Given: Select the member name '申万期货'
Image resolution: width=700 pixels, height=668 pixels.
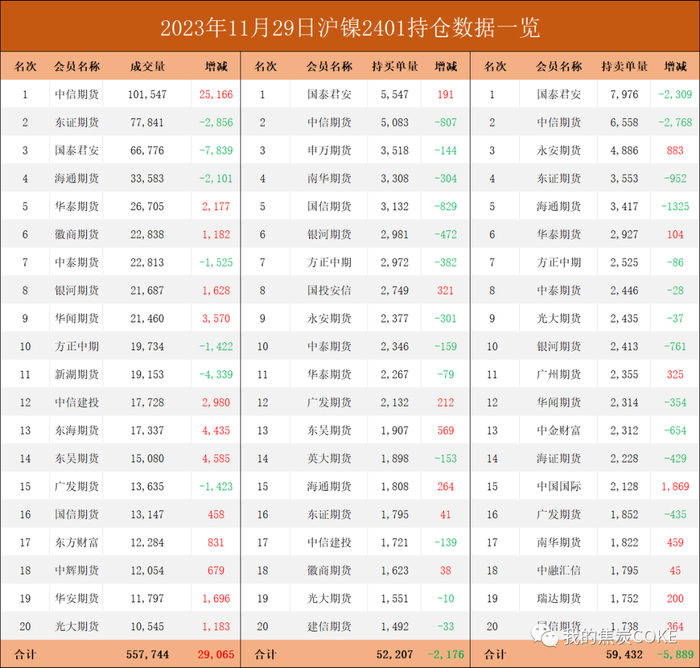Looking at the screenshot, I should tap(329, 150).
